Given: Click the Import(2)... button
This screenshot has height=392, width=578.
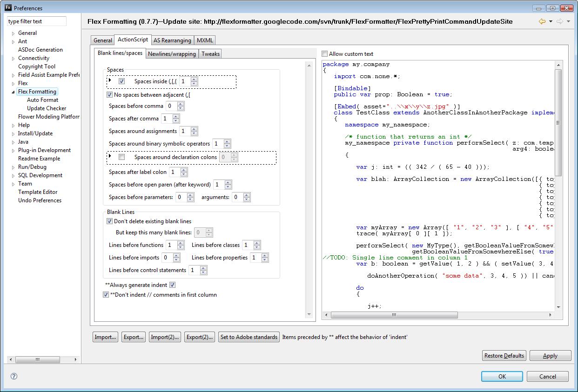Looking at the screenshot, I should pos(165,337).
